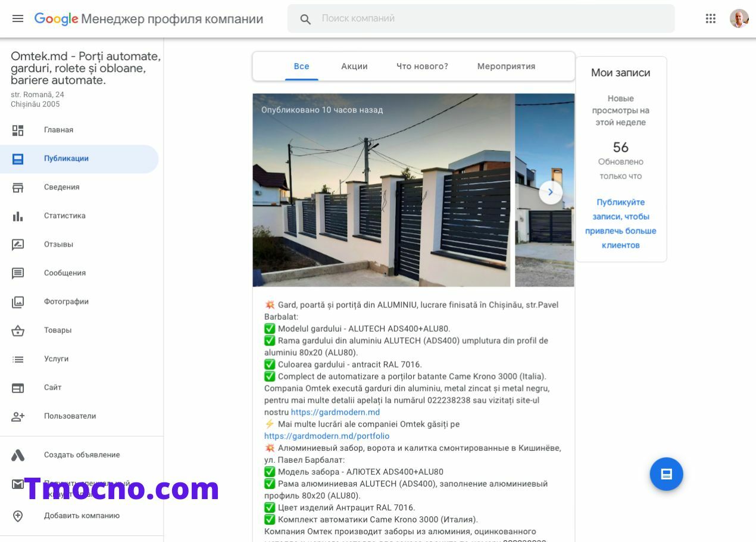756x542 pixels.
Task: Click the Сведения storefront icon
Action: (x=18, y=187)
